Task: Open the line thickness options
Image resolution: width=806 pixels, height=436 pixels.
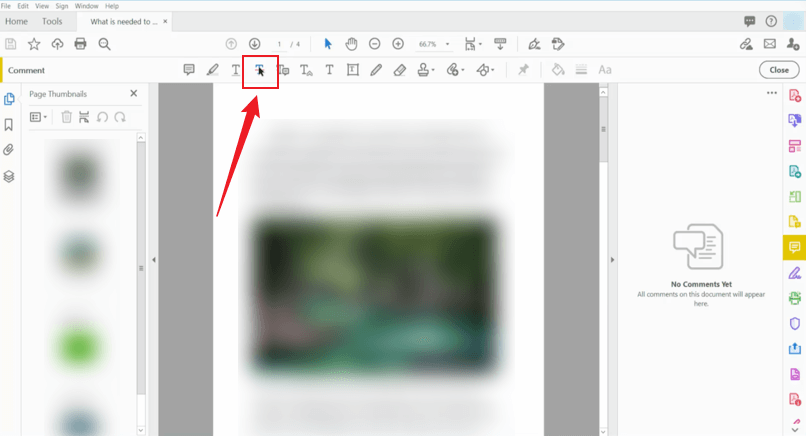Action: 581,70
